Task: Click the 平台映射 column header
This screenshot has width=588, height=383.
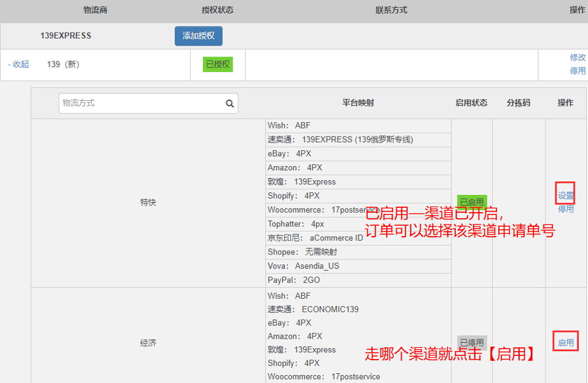Action: [x=358, y=103]
